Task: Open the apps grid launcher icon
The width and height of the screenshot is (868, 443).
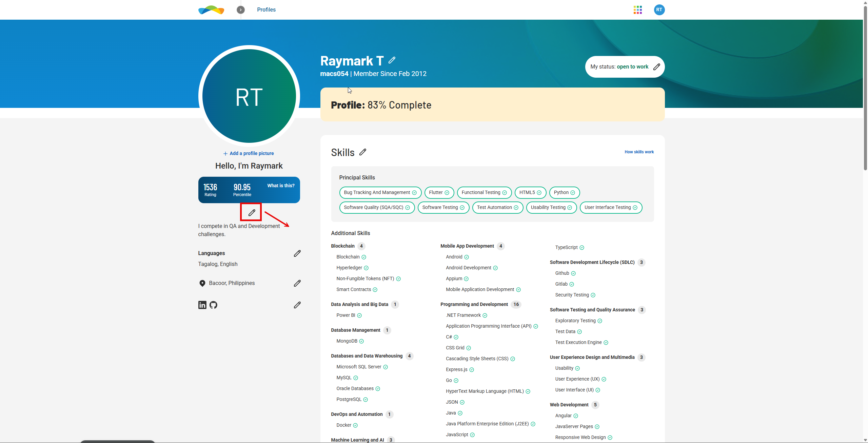Action: (x=637, y=10)
